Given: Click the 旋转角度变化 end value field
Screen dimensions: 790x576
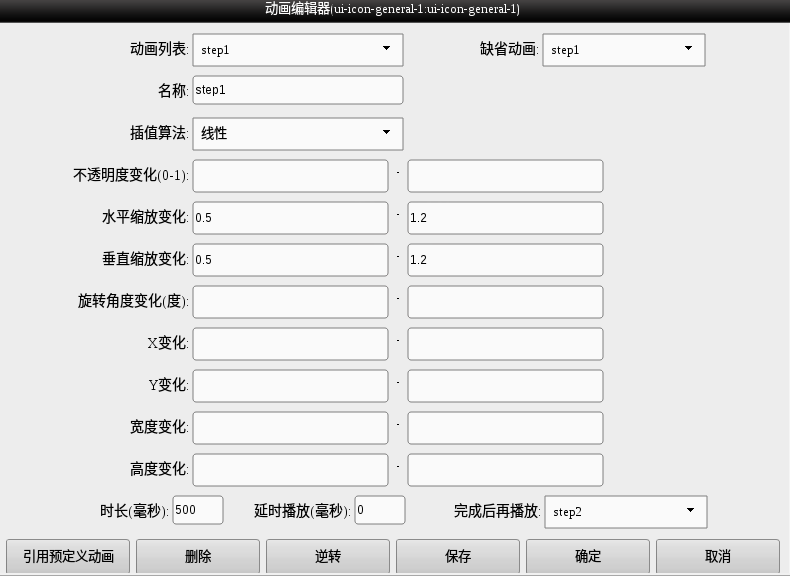Looking at the screenshot, I should click(505, 302).
